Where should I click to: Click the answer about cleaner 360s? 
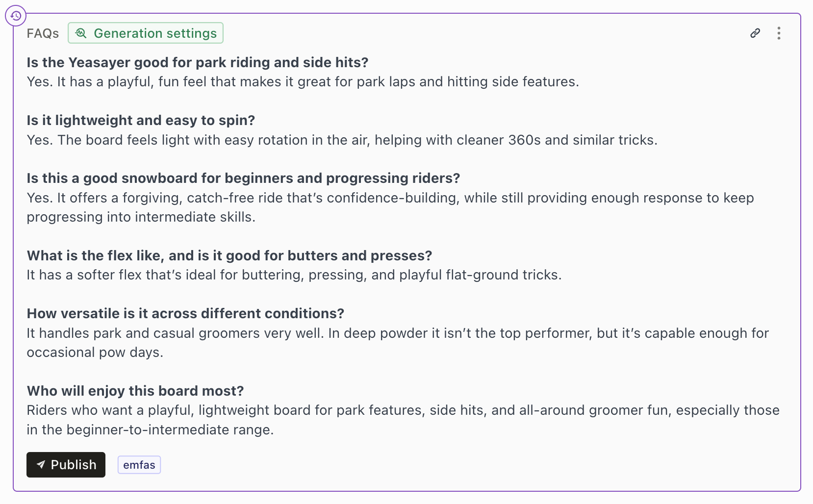pyautogui.click(x=343, y=140)
